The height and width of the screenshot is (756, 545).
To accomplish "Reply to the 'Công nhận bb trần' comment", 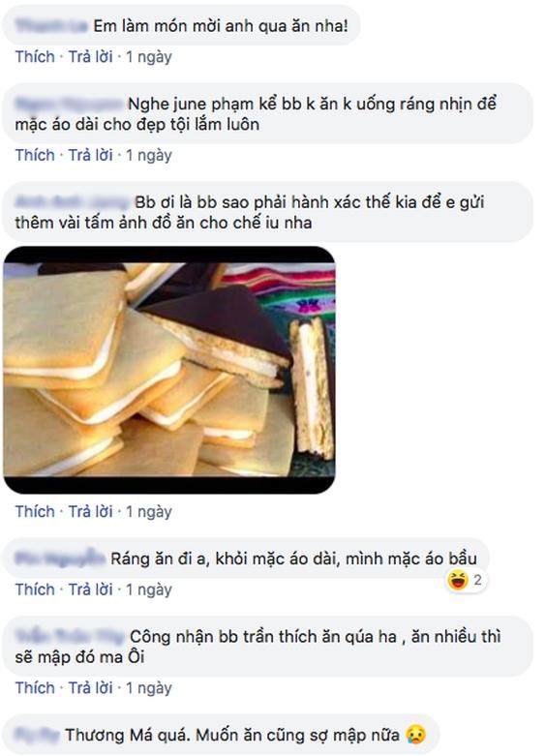I will click(90, 687).
